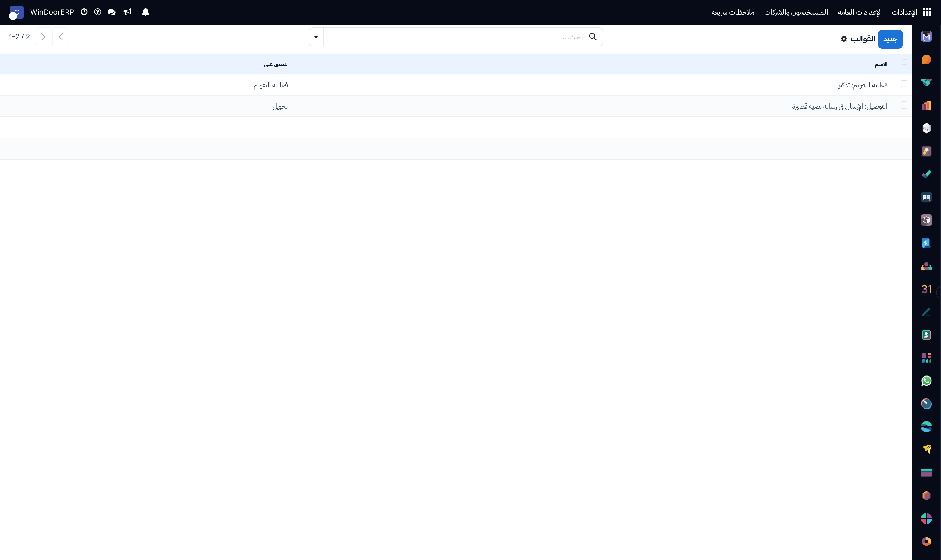Open the help question-mark icon
This screenshot has width=941, height=560.
point(98,12)
